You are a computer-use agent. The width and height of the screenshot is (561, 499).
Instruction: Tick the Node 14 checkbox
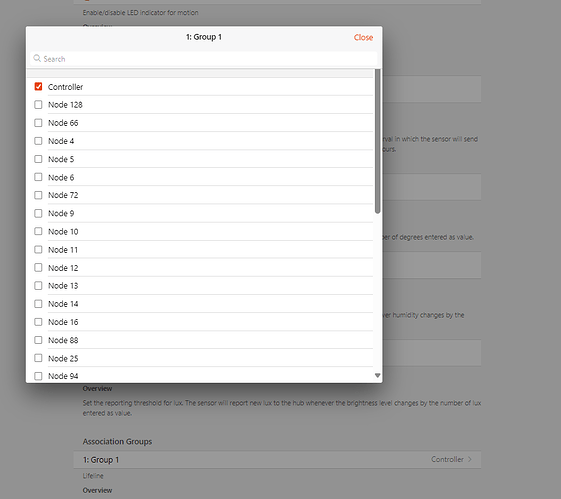pyautogui.click(x=38, y=304)
